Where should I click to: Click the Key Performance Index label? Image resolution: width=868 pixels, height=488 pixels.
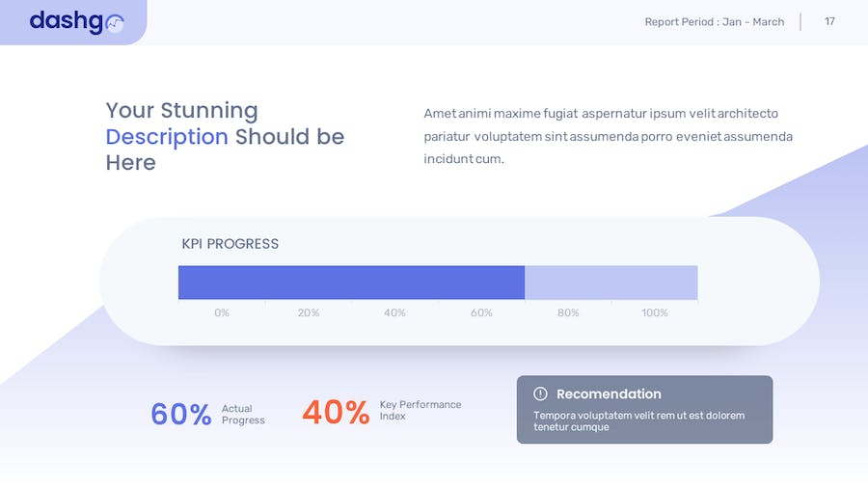(420, 410)
